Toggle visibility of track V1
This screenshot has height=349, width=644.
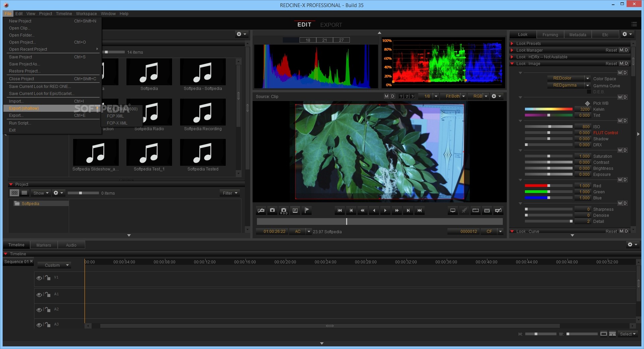(39, 278)
